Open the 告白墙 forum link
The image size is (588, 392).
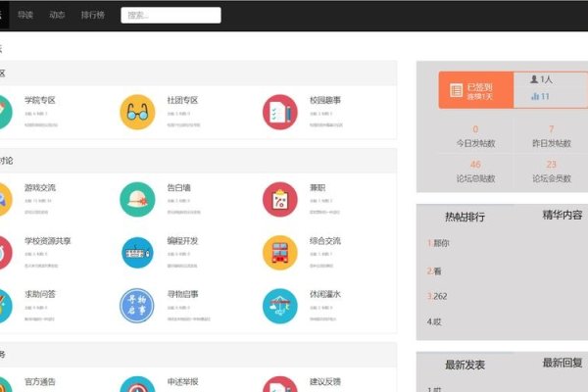tap(179, 187)
